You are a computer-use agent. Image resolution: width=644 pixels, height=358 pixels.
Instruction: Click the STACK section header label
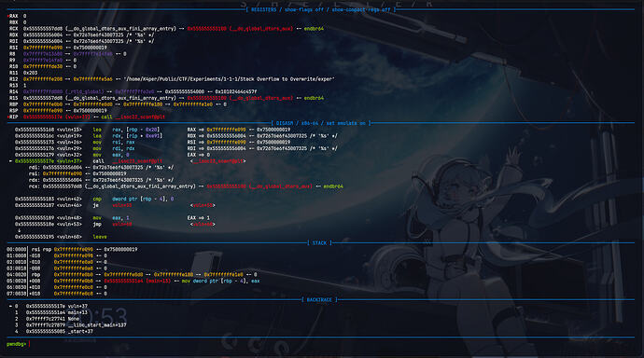tap(319, 243)
